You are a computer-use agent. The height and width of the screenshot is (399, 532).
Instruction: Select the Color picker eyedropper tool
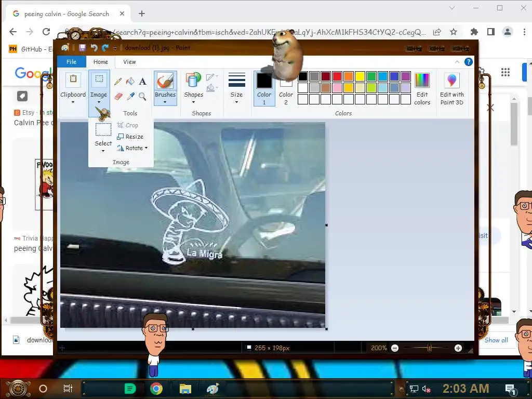coord(130,96)
